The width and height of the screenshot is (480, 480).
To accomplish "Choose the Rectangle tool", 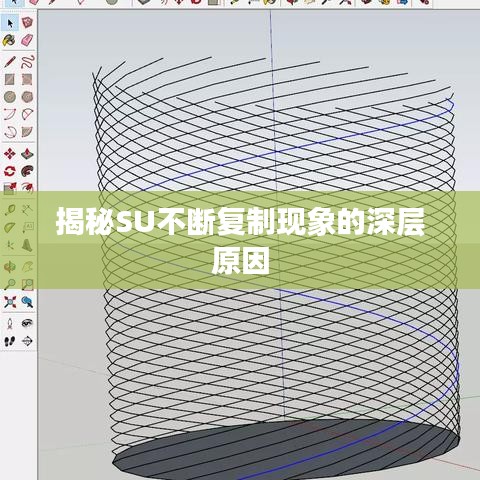I will pyautogui.click(x=10, y=80).
